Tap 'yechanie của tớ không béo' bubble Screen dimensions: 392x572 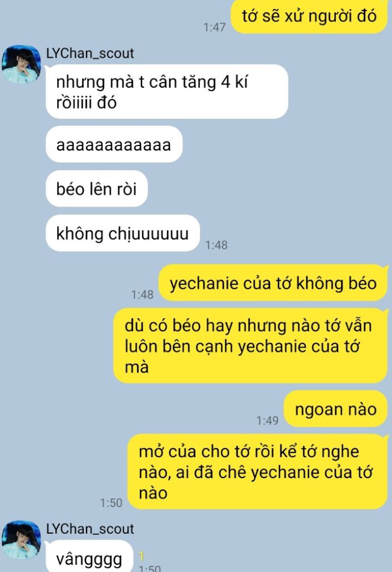[273, 283]
